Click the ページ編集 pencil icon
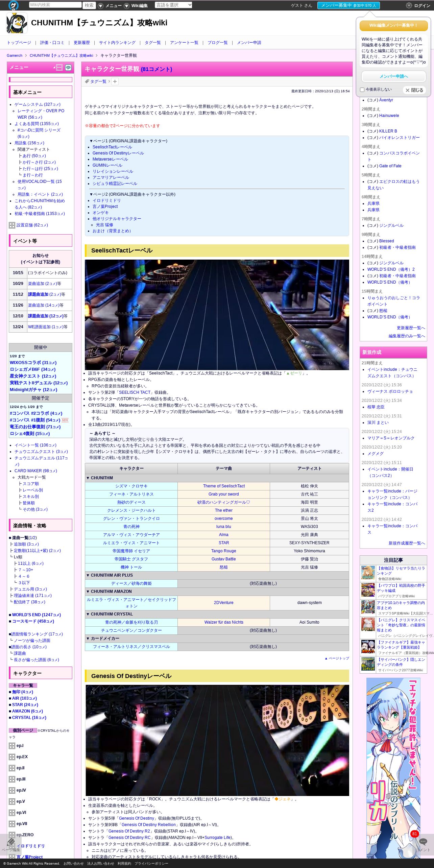 (x=11, y=842)
